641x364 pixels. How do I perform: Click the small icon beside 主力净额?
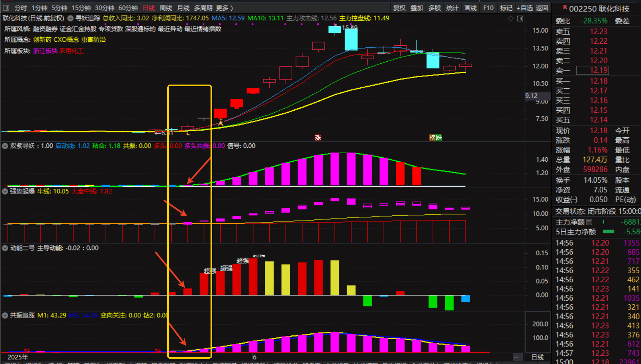click(589, 222)
